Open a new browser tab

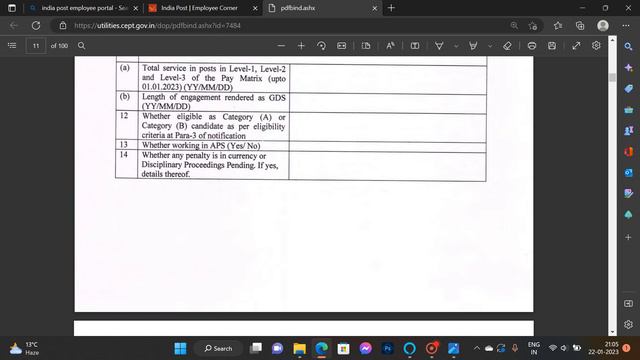pyautogui.click(x=391, y=8)
